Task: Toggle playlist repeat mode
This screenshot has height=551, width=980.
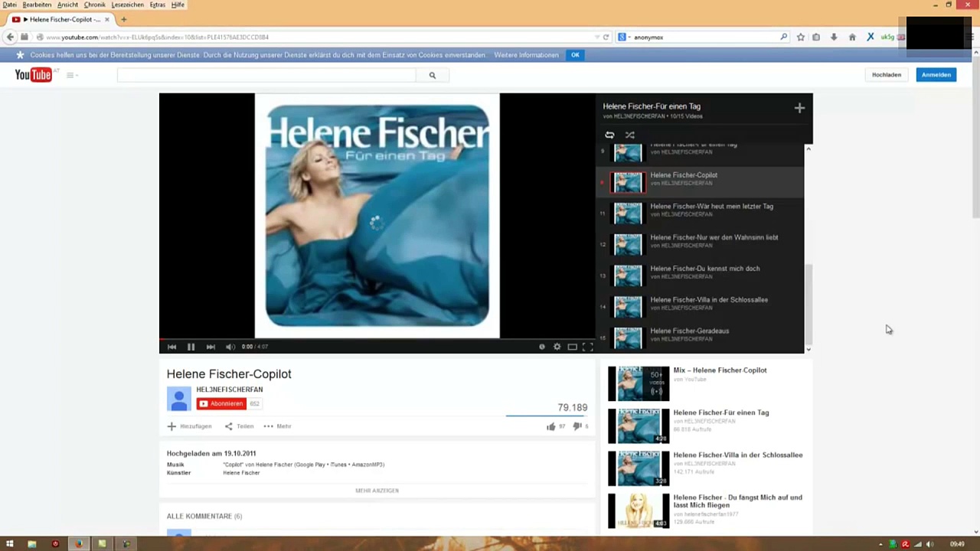Action: click(x=609, y=135)
